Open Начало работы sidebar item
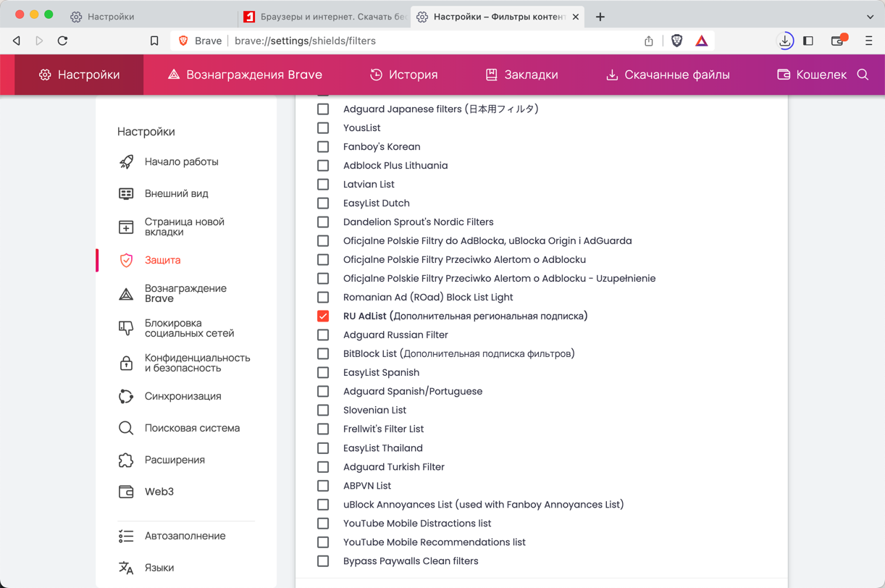 pos(169,162)
